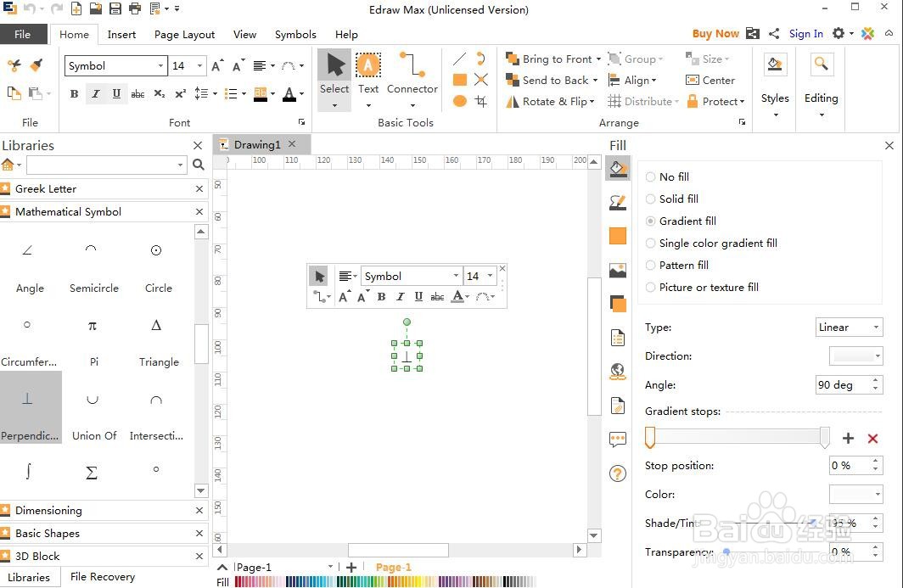Apply italic in the ribbon Font group
Screen dimensions: 903x588
[x=96, y=93]
